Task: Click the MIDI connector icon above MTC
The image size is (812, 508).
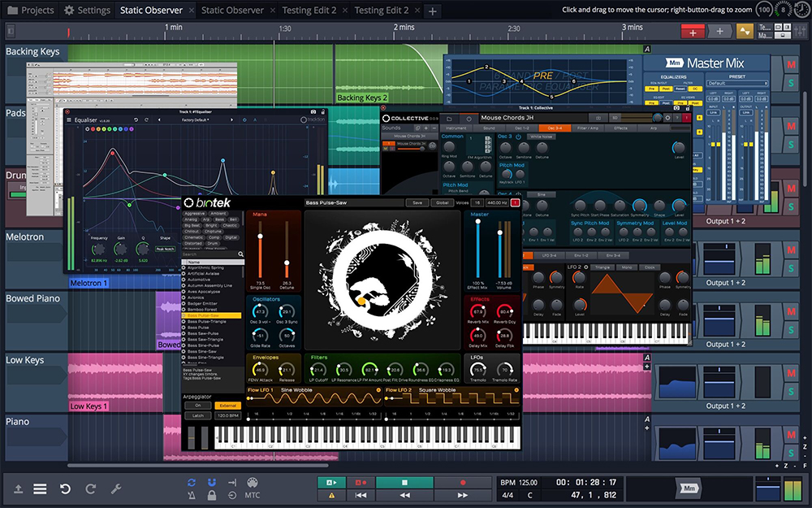Action: (x=253, y=482)
